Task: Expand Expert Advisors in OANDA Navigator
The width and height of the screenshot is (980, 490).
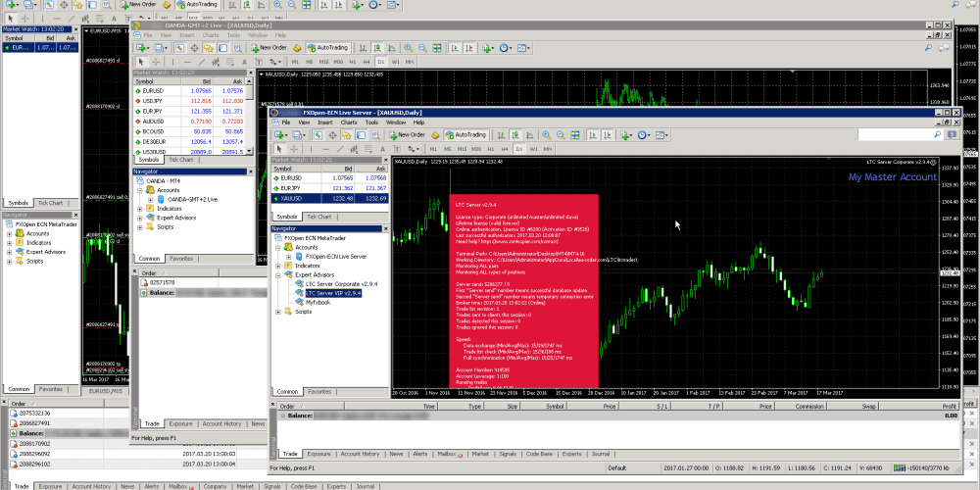Action: 140,218
